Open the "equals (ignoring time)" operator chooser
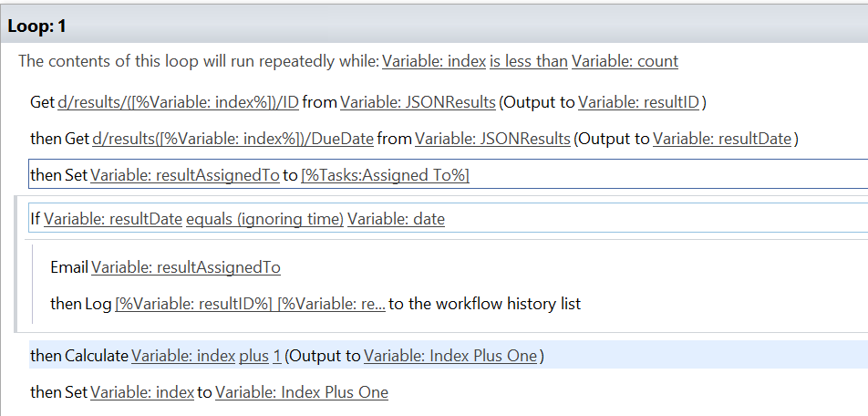 coord(264,220)
